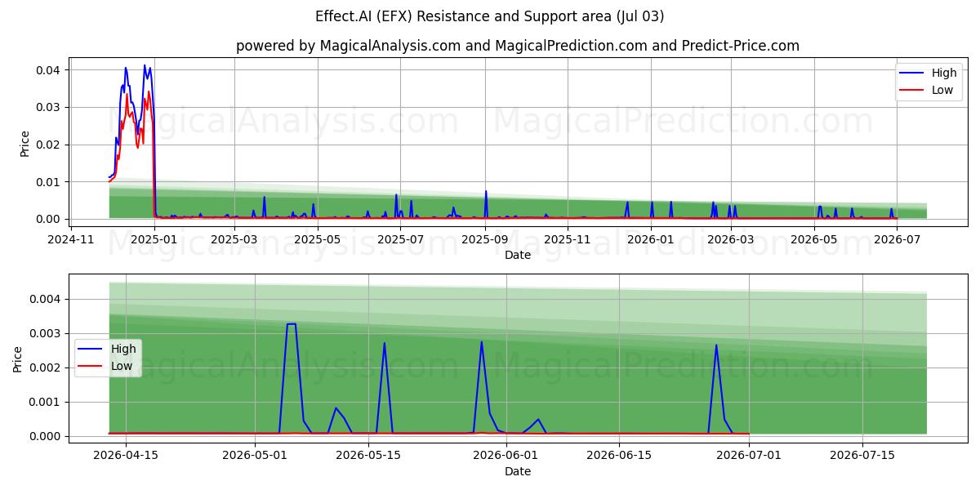
Task: Click the '0.04' price tick on top chart
Action: (x=48, y=70)
